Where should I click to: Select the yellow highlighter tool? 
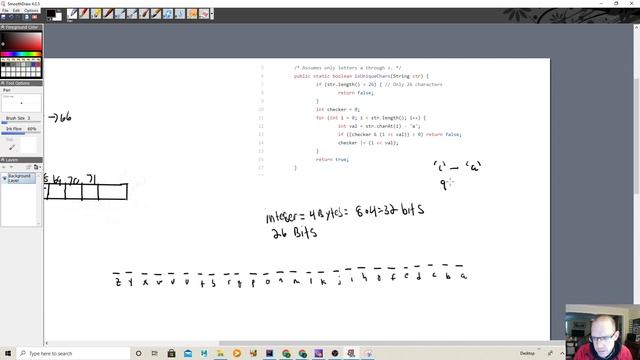[x=96, y=14]
